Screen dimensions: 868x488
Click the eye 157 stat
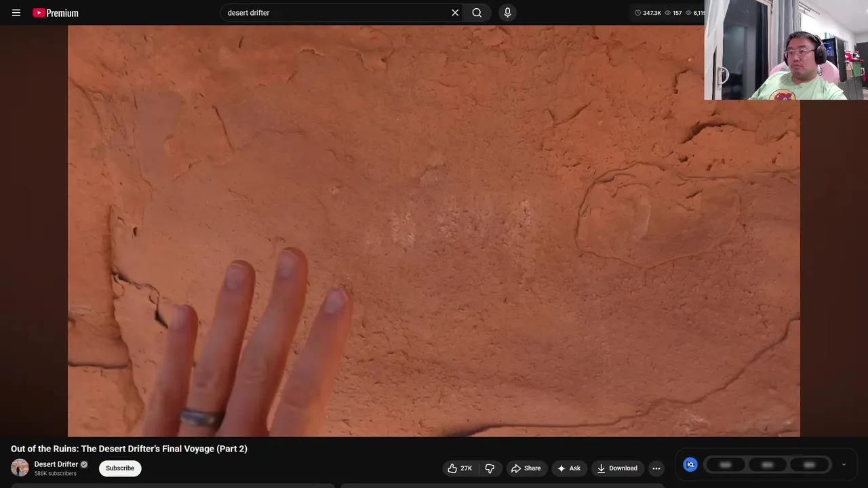click(x=673, y=13)
